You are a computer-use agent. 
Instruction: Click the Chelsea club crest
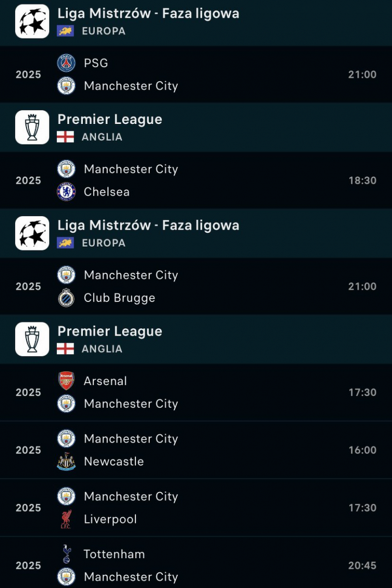[x=67, y=192]
